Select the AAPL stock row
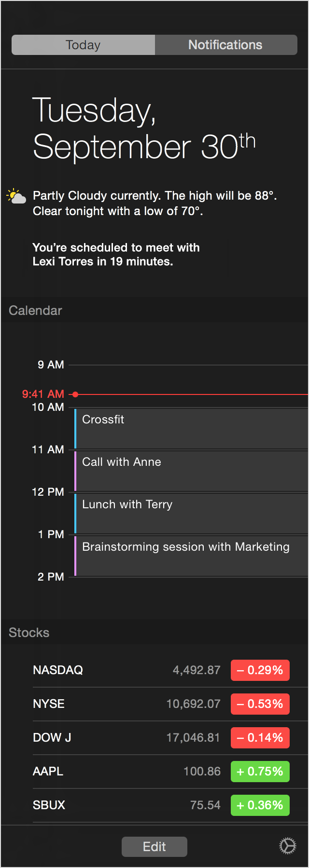Screen dimensions: 309x868 point(170,772)
